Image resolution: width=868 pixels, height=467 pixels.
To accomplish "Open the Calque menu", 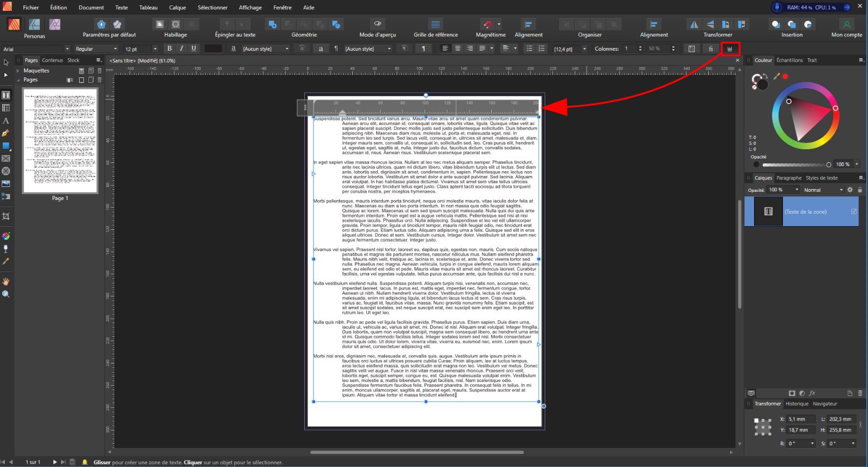I will tap(177, 8).
